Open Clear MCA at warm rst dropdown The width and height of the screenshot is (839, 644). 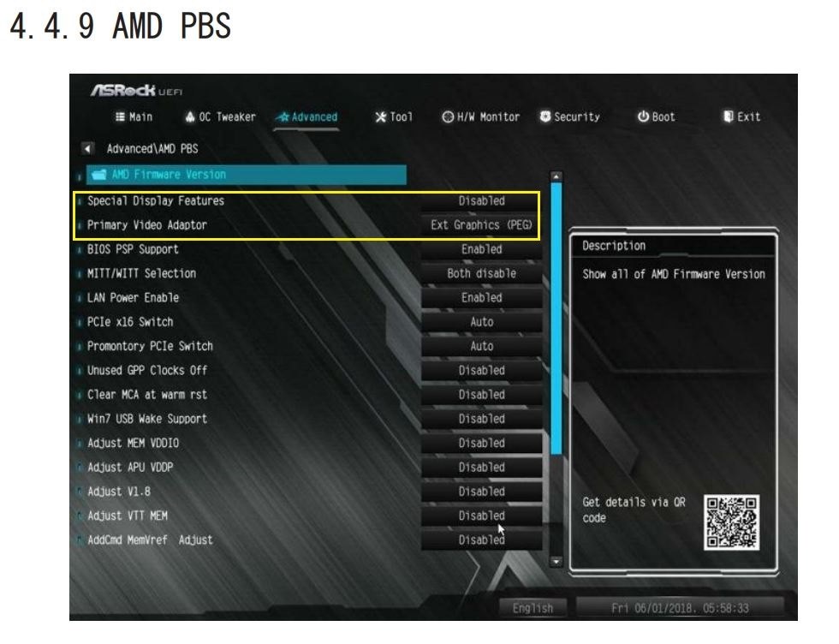pyautogui.click(x=481, y=395)
